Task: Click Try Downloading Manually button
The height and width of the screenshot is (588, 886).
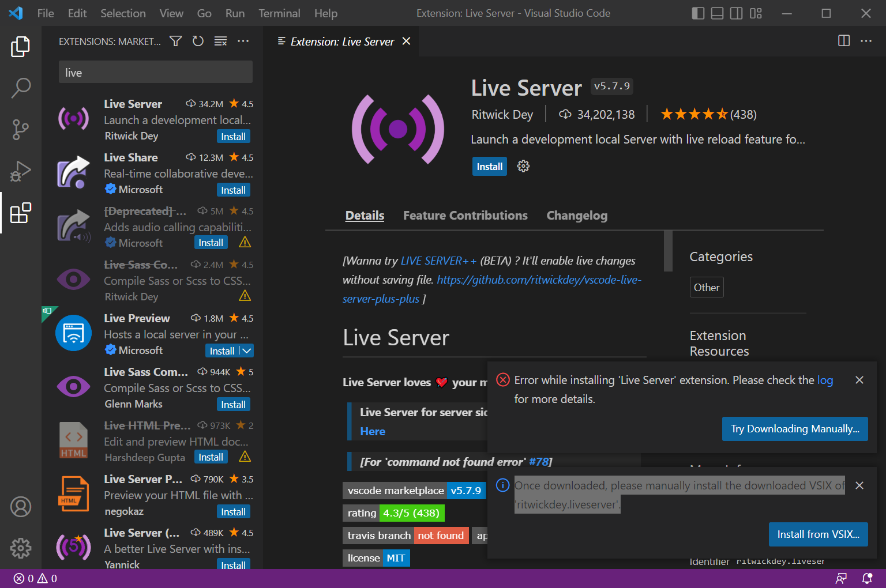Action: coord(795,429)
